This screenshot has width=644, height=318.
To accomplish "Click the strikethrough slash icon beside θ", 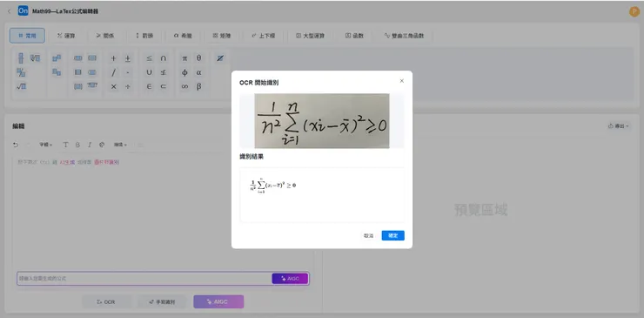I will [x=220, y=58].
